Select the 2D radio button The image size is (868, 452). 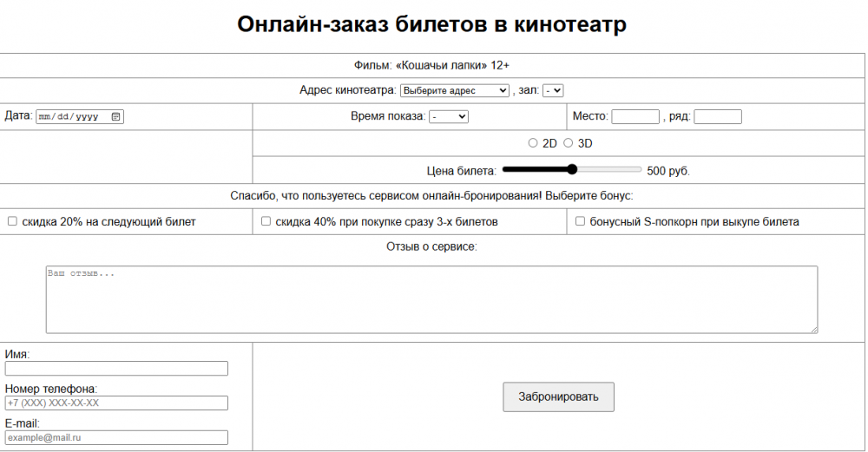coord(533,143)
